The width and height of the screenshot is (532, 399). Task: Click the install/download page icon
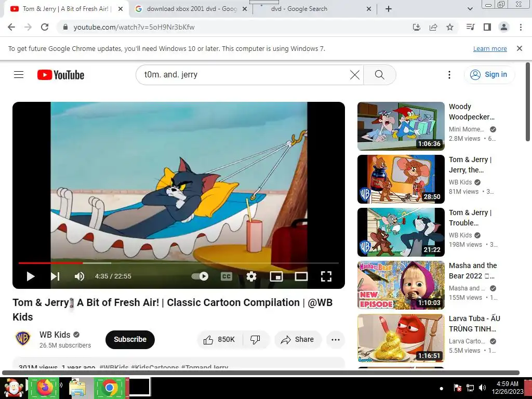[x=416, y=27]
